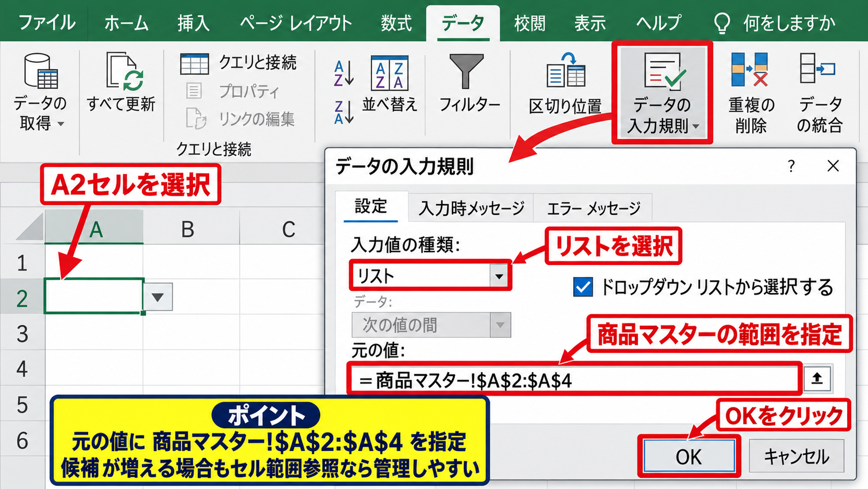Select row 6 header
This screenshot has width=868, height=489.
pos(22,440)
